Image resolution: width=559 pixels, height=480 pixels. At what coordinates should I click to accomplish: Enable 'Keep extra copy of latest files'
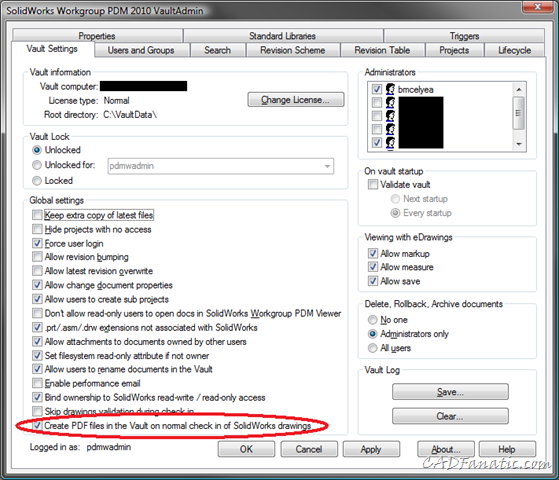37,215
